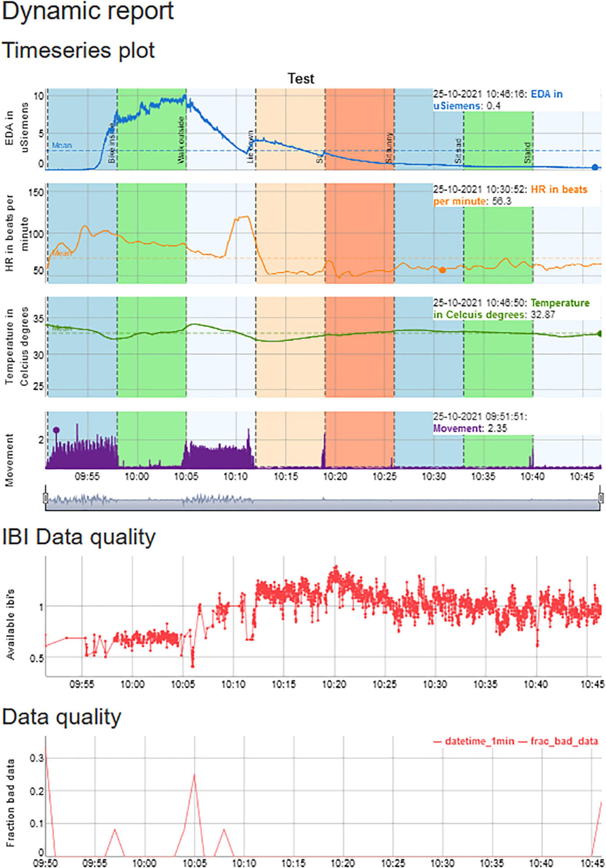Click the 'Sit sad' event marker label
This screenshot has height=868, width=606.
(x=458, y=151)
